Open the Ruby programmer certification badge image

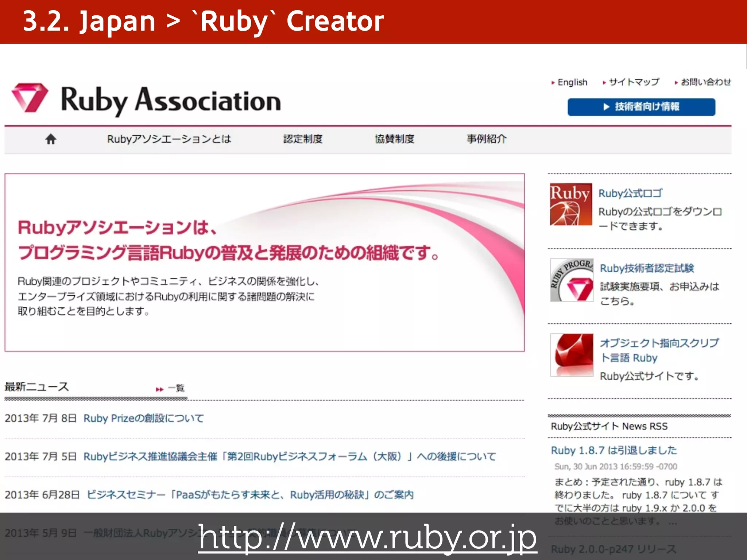tap(572, 280)
